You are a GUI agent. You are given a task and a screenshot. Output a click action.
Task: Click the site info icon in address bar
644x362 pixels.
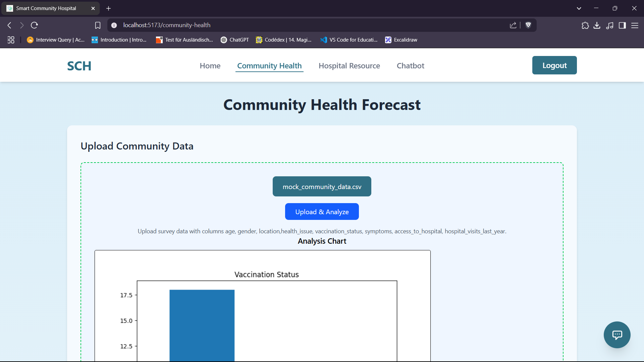click(114, 25)
